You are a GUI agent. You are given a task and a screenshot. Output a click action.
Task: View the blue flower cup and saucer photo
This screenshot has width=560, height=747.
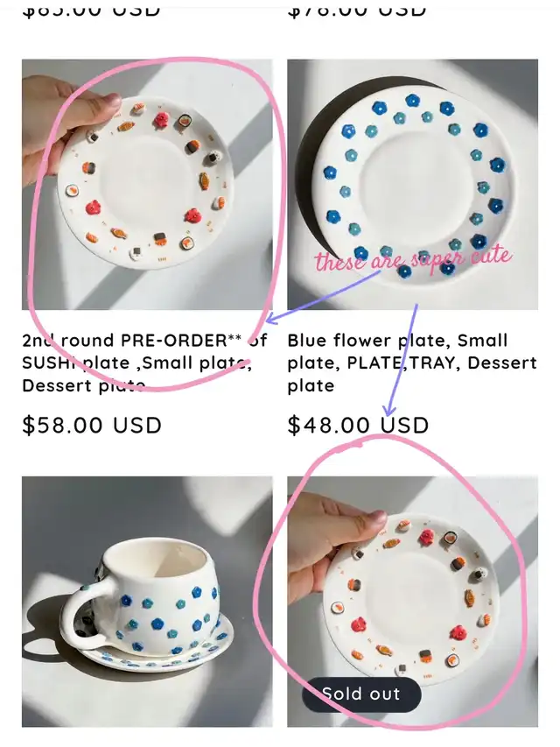(147, 602)
